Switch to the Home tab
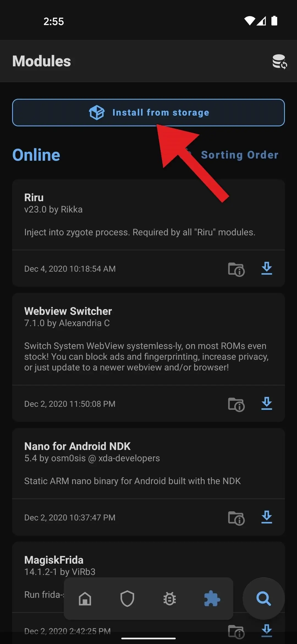The width and height of the screenshot is (297, 644). coord(85,598)
